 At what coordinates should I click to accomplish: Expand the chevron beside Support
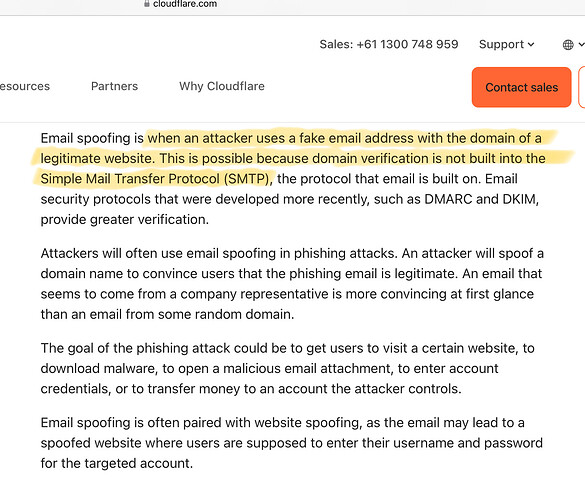coord(531,45)
